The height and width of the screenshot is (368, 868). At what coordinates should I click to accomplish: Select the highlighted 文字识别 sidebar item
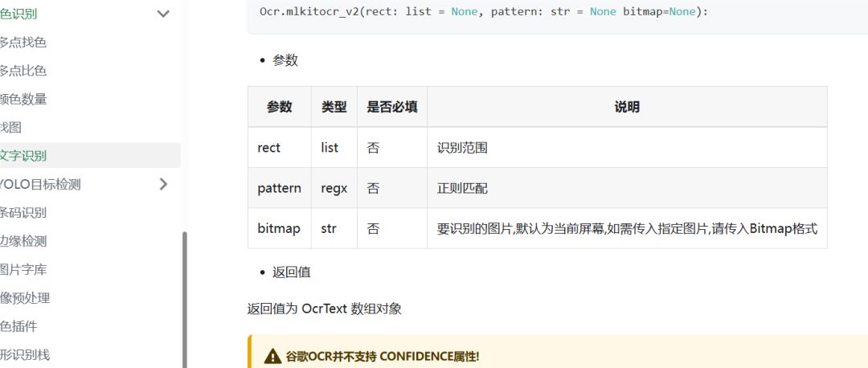(24, 156)
